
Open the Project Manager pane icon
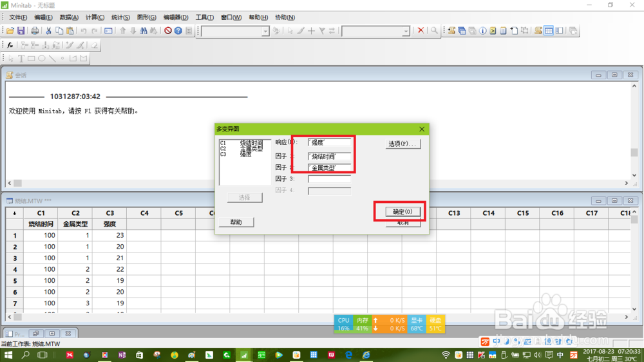[x=559, y=31]
